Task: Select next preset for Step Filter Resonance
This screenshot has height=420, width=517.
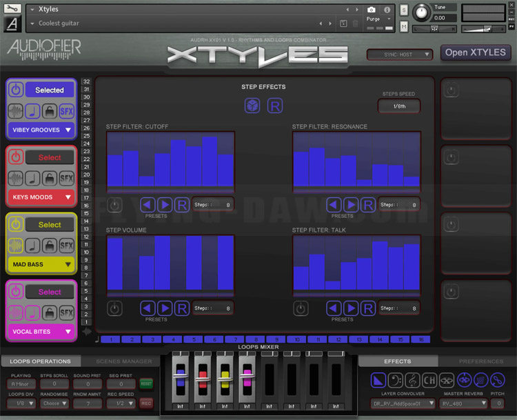Action: pyautogui.click(x=351, y=205)
